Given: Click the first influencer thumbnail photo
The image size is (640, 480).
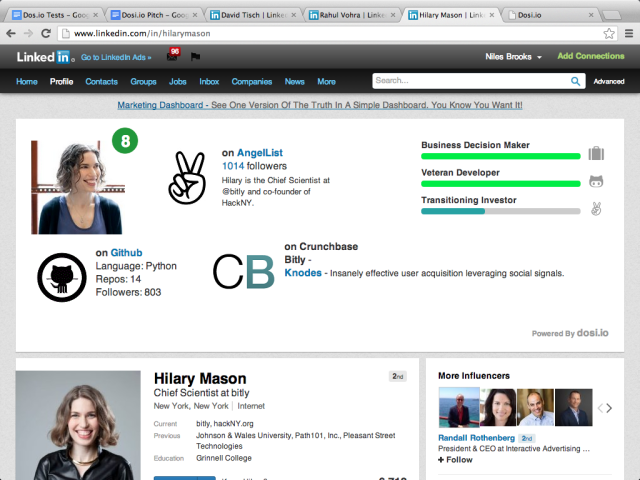Looking at the screenshot, I should click(459, 407).
